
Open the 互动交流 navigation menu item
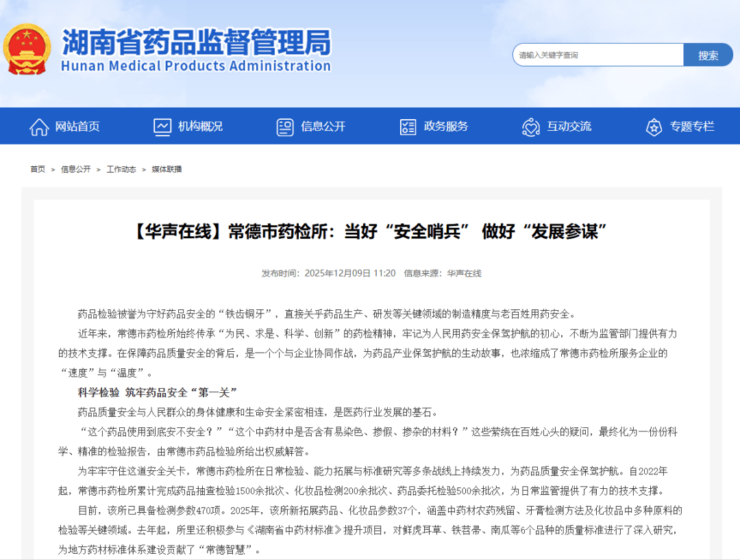pyautogui.click(x=569, y=127)
